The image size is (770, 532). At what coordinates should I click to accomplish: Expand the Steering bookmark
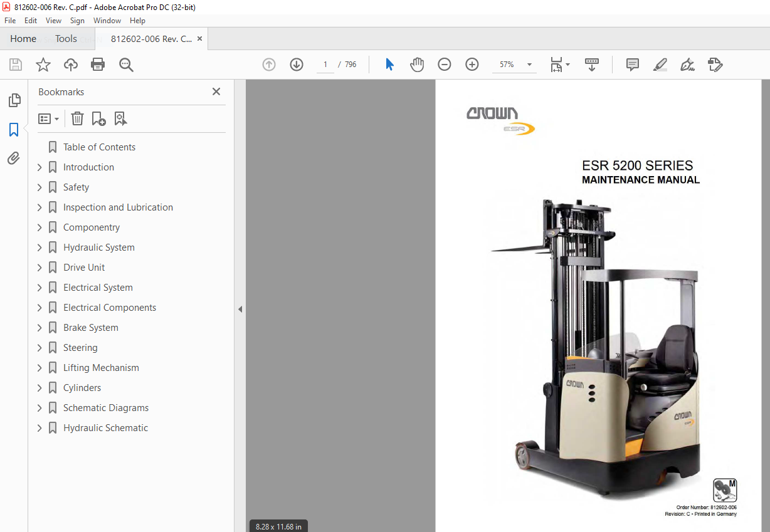40,348
